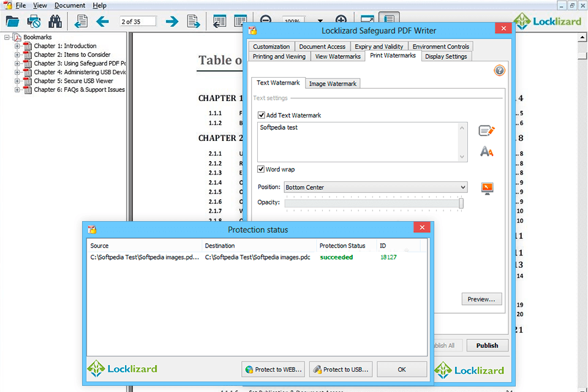
Task: Click the watermark position preview monitor icon
Action: coord(487,188)
